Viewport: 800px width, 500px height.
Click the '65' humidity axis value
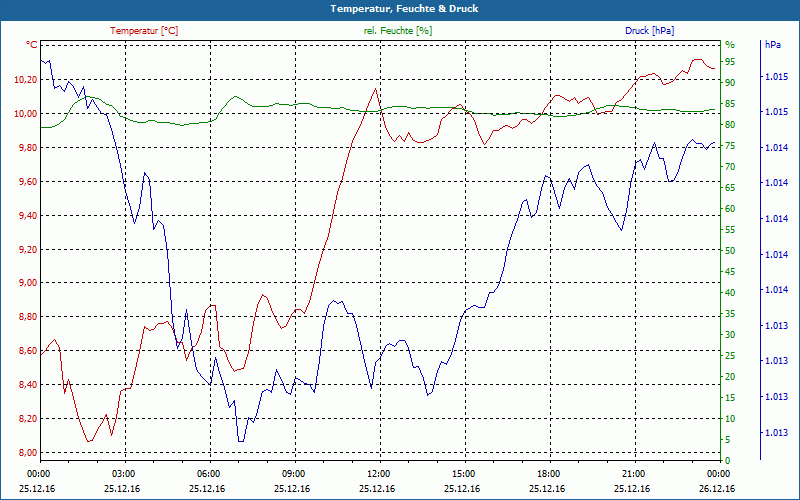[730, 188]
